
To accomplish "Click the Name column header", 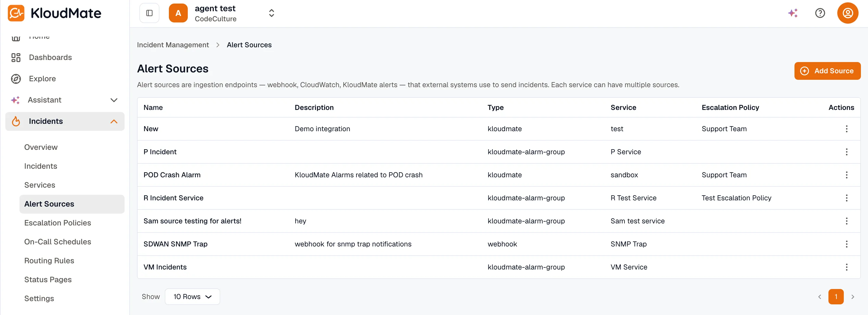I will pos(153,107).
